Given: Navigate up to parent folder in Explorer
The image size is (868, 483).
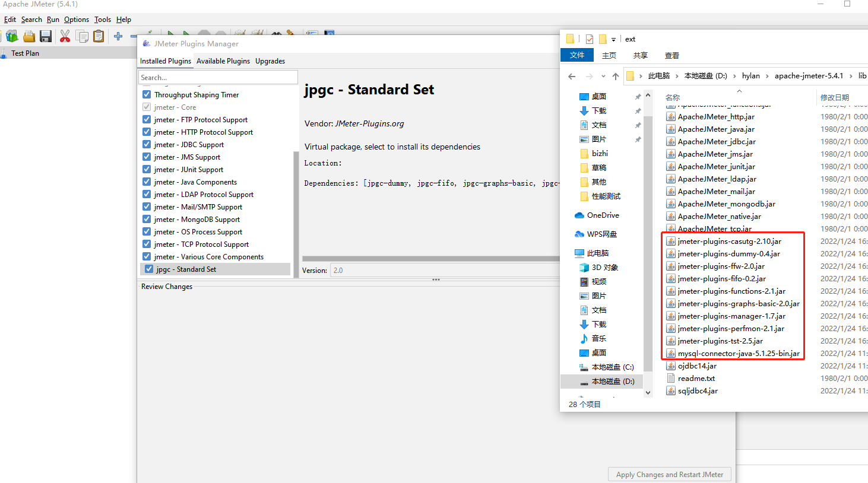Looking at the screenshot, I should tap(615, 76).
